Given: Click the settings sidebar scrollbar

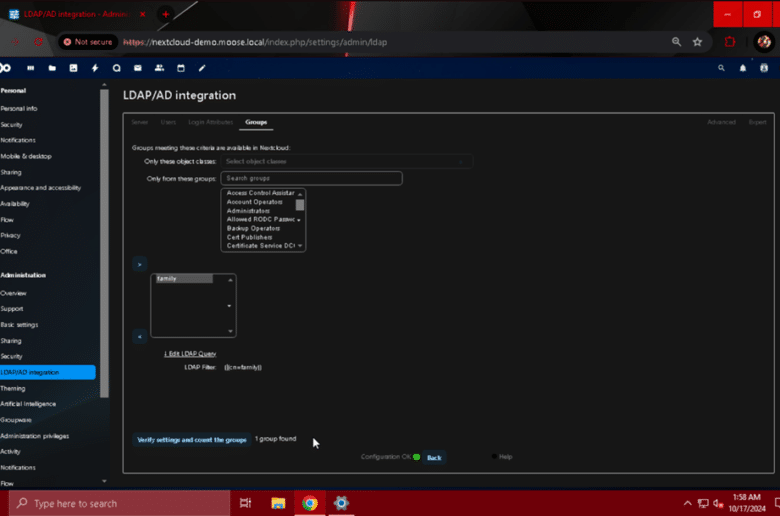Looking at the screenshot, I should [x=104, y=243].
